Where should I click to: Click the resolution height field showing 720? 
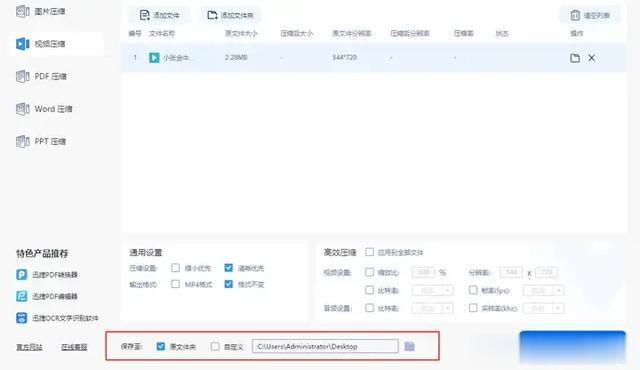(547, 272)
